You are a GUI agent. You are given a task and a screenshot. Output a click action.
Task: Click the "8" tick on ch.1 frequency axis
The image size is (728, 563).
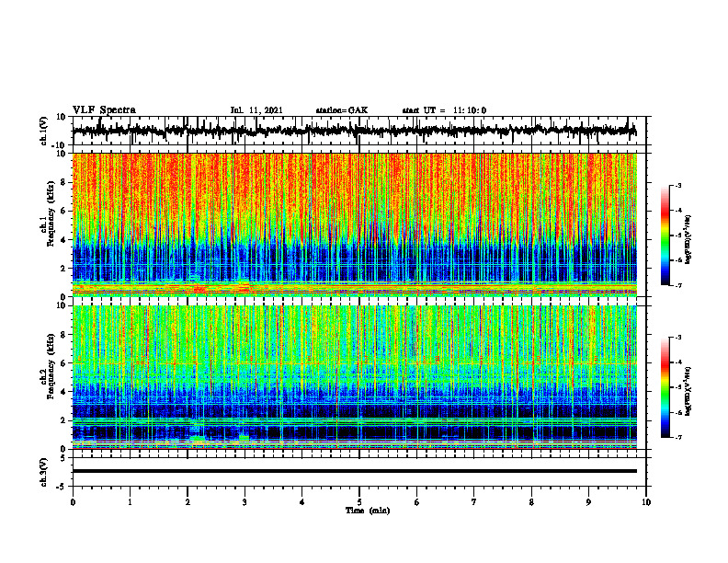(x=63, y=182)
